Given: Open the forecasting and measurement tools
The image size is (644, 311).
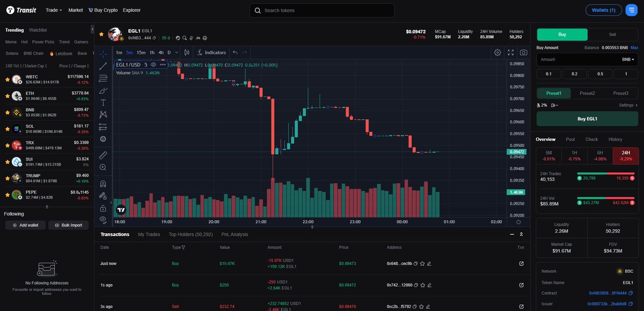Looking at the screenshot, I should coord(103,127).
